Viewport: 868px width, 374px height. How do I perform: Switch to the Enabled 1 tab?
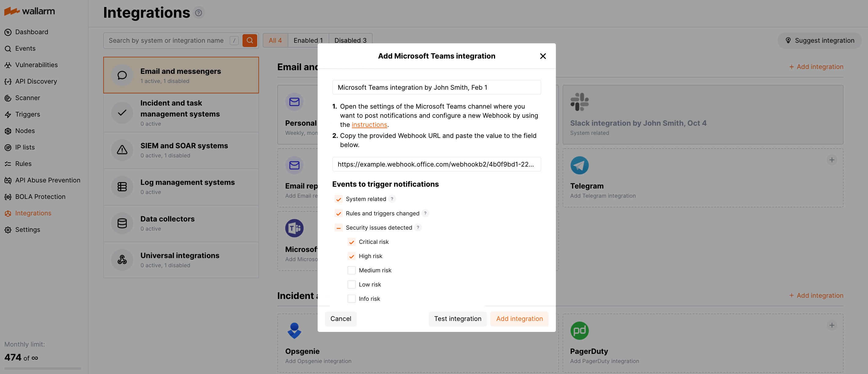pyautogui.click(x=308, y=40)
